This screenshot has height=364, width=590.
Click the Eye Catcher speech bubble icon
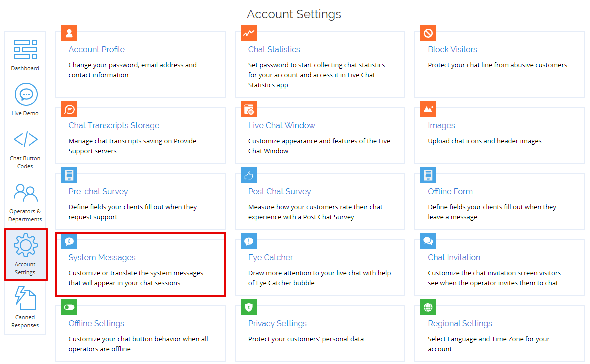(x=249, y=241)
